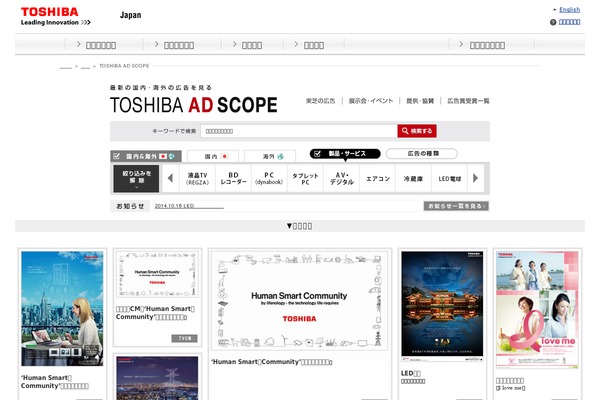Click the gray TVCM tag on the small card

[x=184, y=338]
